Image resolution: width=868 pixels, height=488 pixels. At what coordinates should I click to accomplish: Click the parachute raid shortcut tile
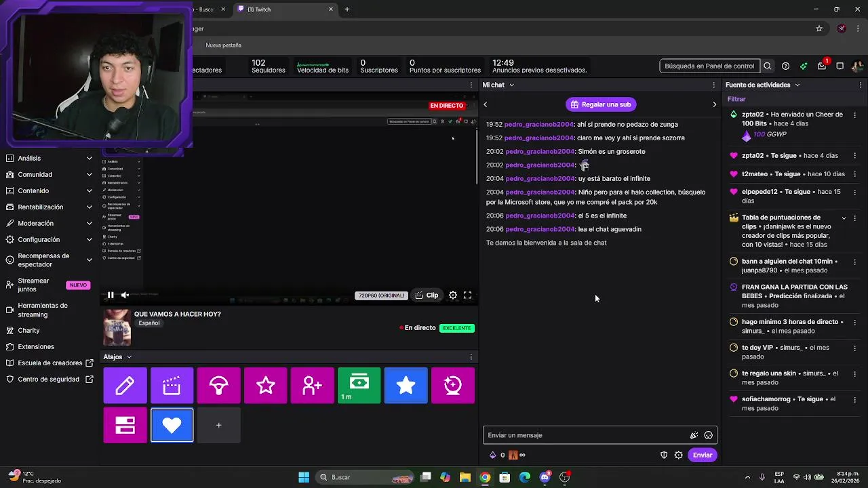click(218, 386)
